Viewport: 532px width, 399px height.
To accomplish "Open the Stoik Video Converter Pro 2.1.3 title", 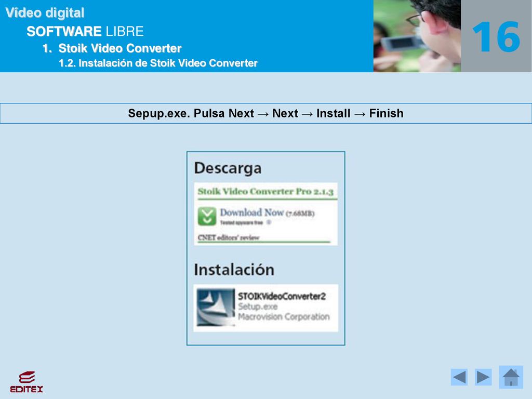I will [265, 191].
